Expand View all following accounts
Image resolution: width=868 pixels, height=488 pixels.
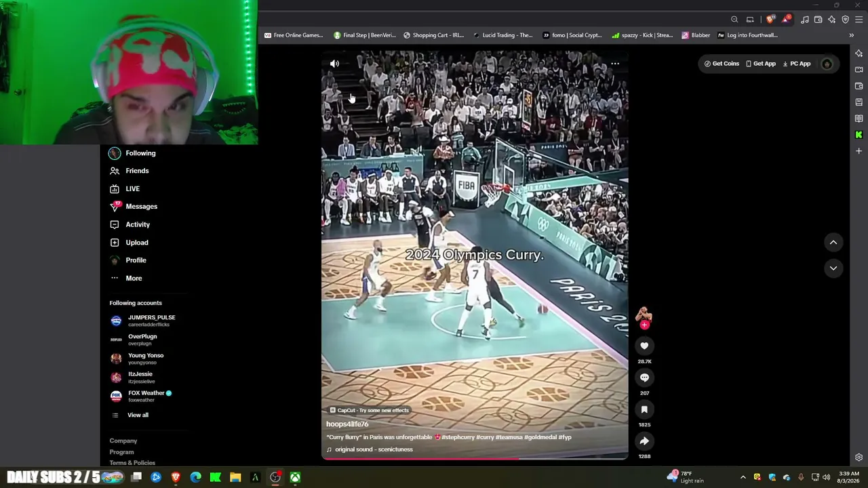130,415
